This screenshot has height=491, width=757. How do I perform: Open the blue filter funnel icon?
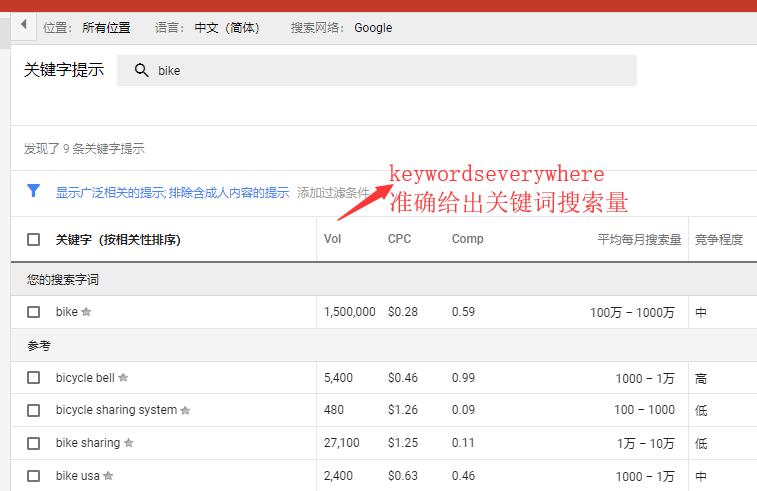pos(33,191)
